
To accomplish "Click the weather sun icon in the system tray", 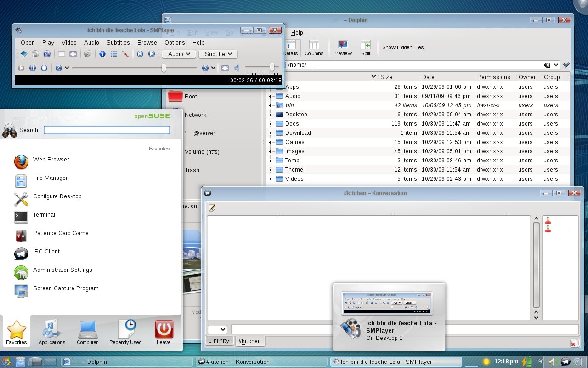I will pos(486,362).
